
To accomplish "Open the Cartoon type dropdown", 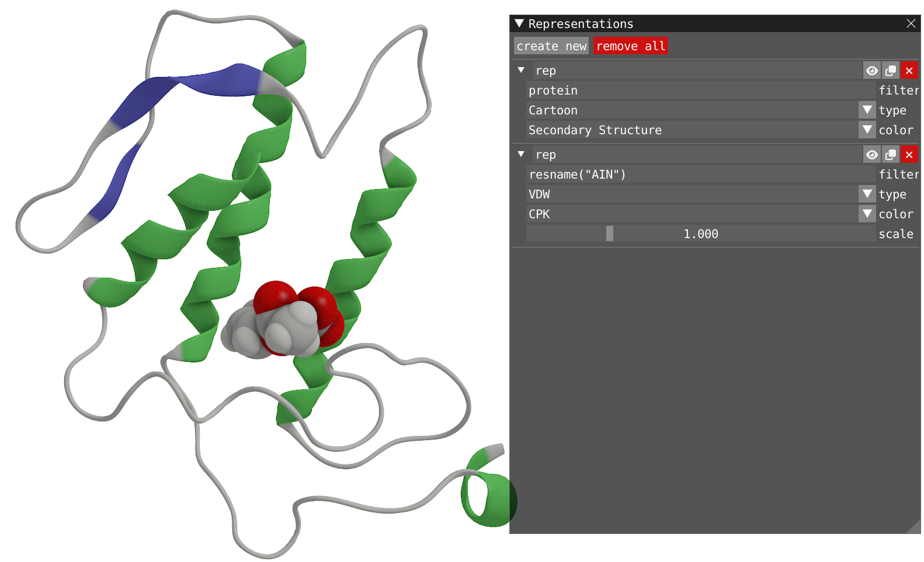I will [867, 110].
